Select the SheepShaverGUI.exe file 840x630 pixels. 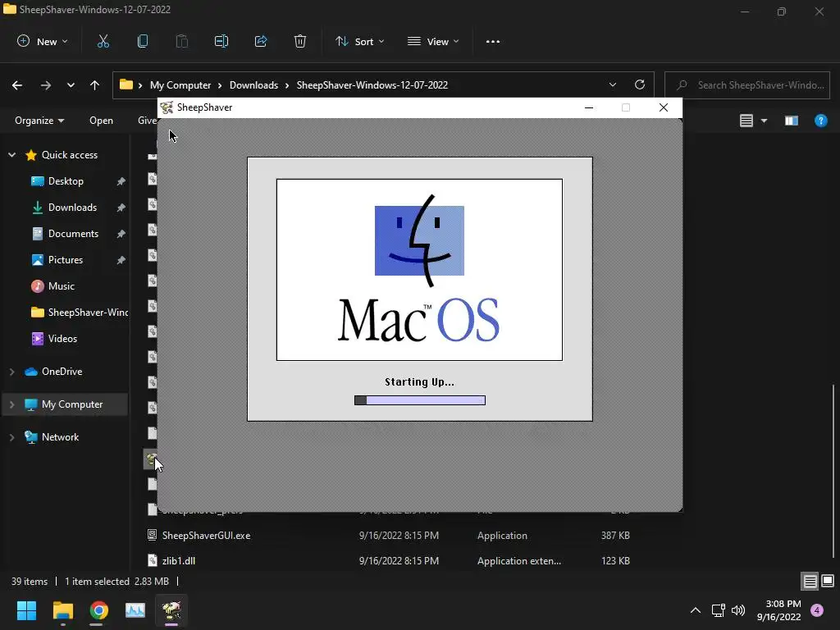click(x=206, y=535)
